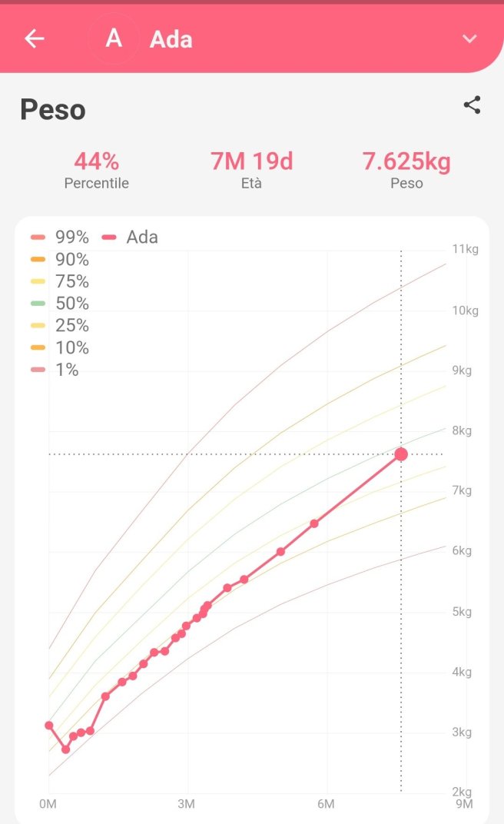Tap the 7M 19d Età value
The image size is (504, 824).
tap(251, 161)
